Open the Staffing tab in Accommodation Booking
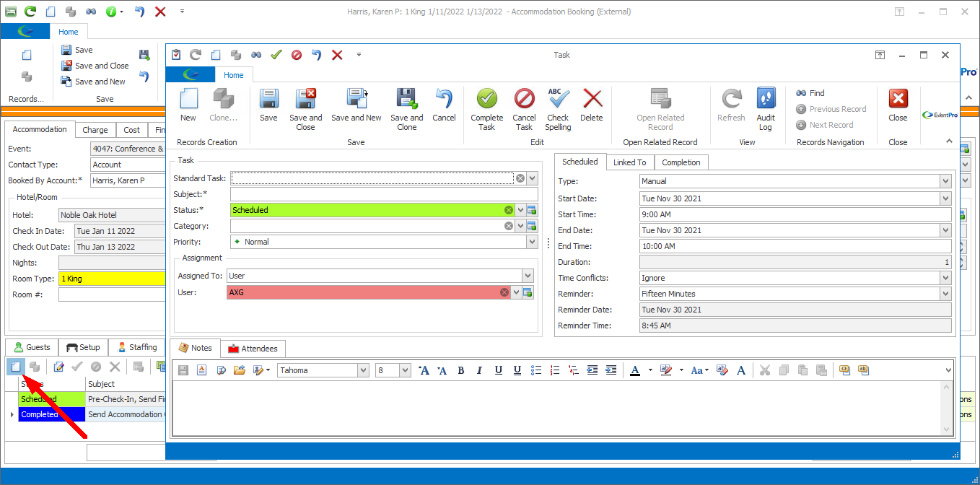Image resolution: width=980 pixels, height=485 pixels. click(x=137, y=347)
